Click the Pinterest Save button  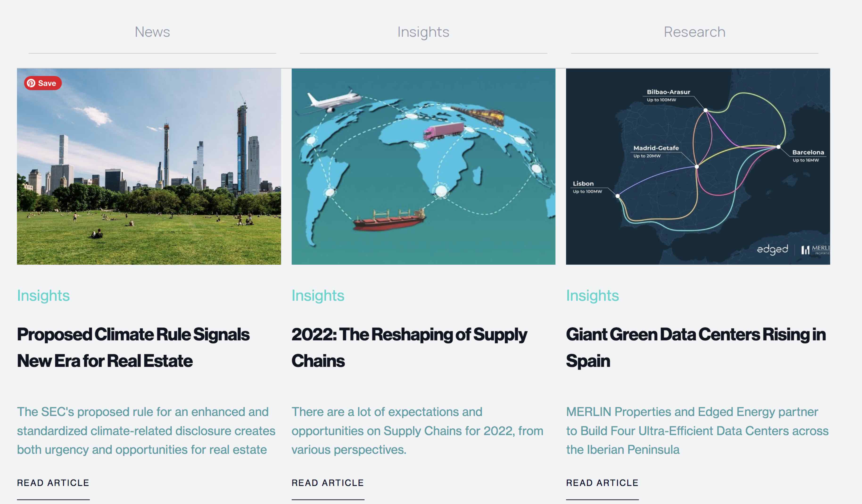pyautogui.click(x=43, y=83)
